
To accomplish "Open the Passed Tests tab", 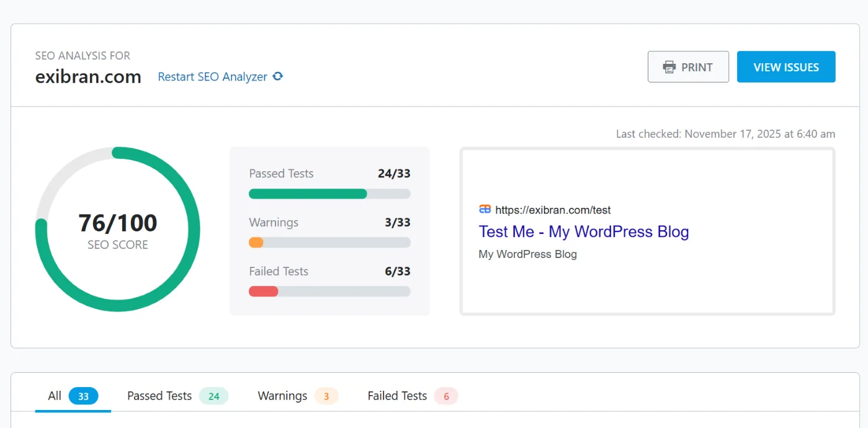I will pyautogui.click(x=159, y=395).
